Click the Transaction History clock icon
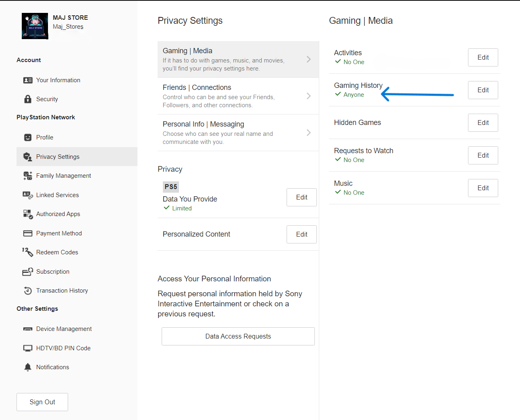Image resolution: width=520 pixels, height=420 pixels. tap(28, 291)
